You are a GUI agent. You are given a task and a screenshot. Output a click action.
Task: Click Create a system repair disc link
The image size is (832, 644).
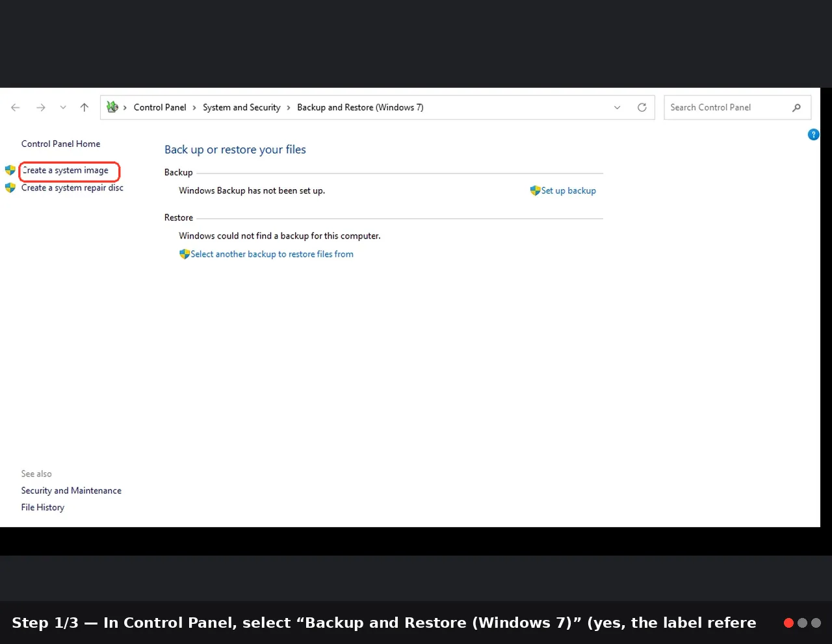click(x=72, y=188)
